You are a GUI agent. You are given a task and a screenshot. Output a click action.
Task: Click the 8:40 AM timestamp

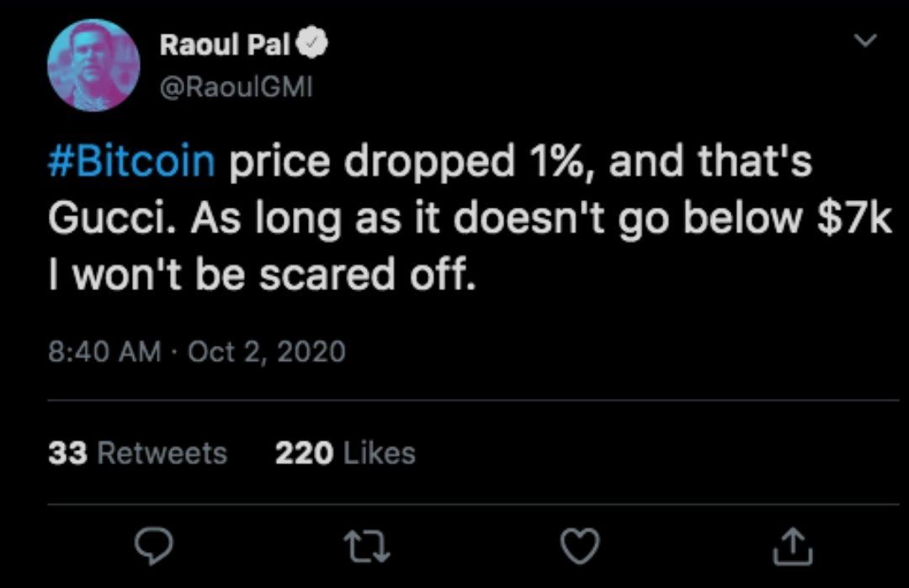104,352
